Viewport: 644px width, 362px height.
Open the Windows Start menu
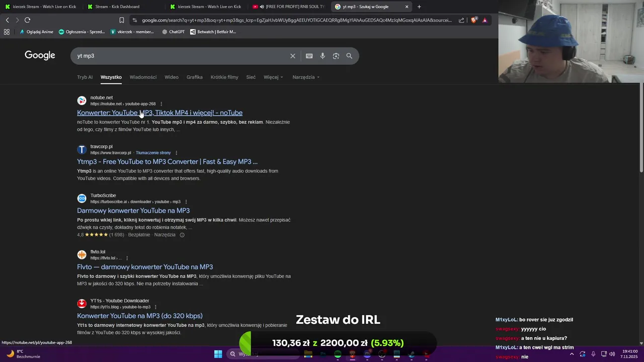point(218,354)
